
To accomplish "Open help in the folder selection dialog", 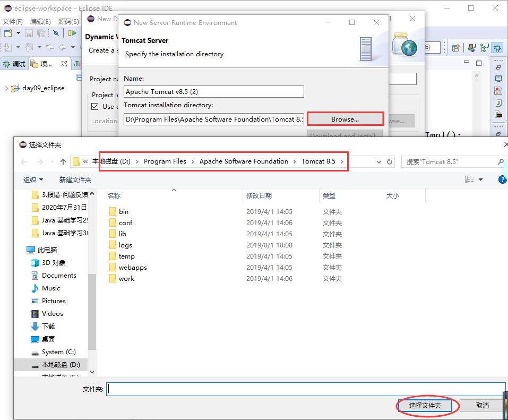I will pos(503,179).
